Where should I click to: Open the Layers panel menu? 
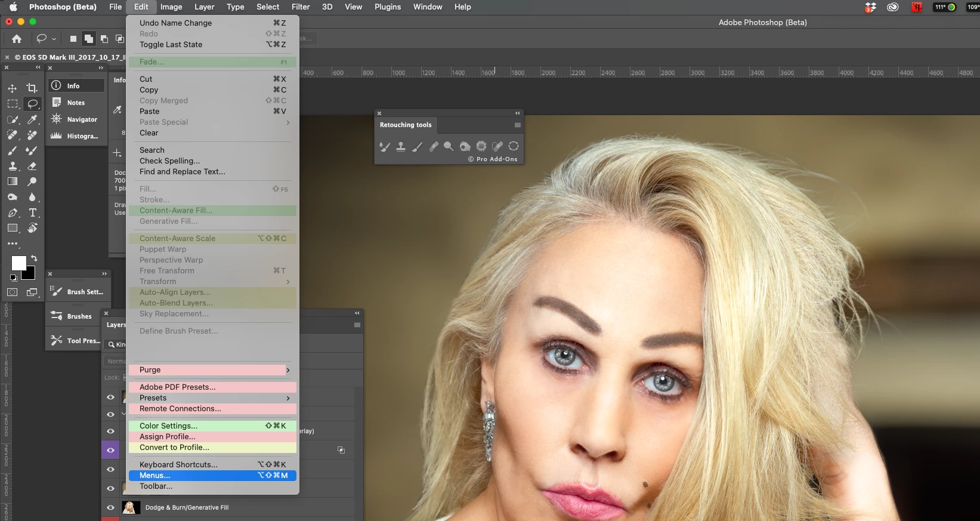point(357,325)
